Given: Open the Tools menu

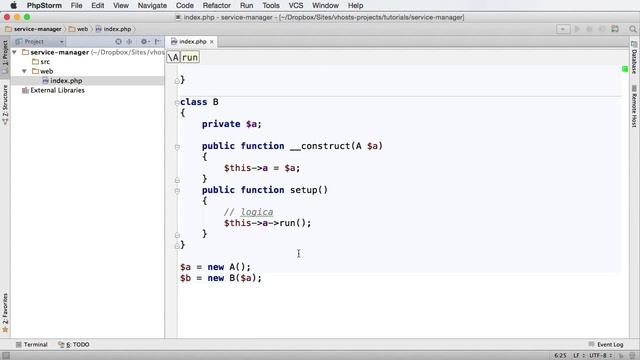Looking at the screenshot, I should tap(271, 5).
